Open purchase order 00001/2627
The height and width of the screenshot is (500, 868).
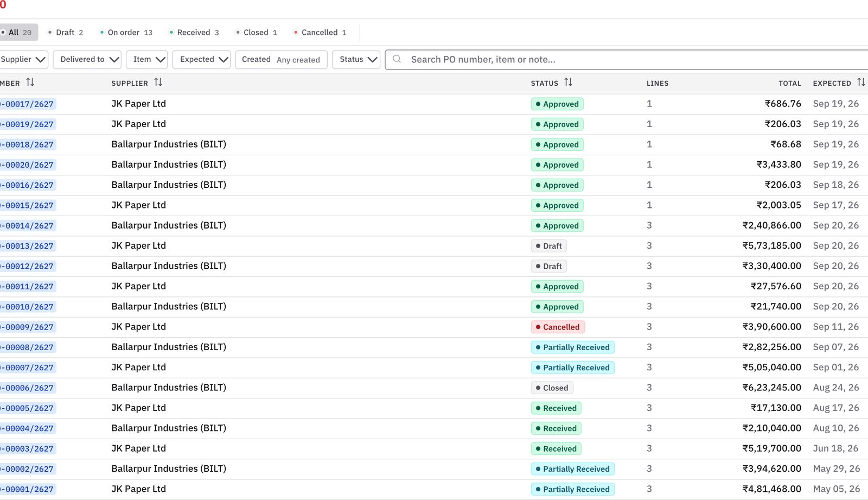28,489
